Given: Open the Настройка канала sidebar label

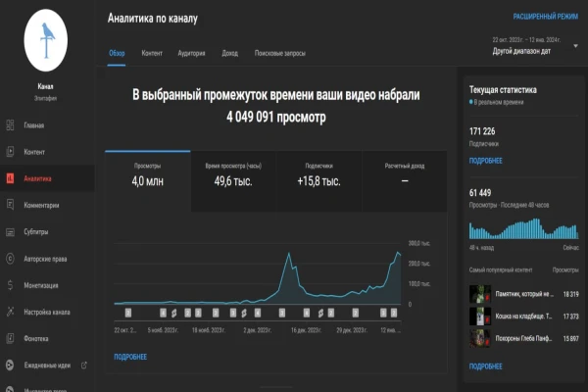Looking at the screenshot, I should click(47, 312).
